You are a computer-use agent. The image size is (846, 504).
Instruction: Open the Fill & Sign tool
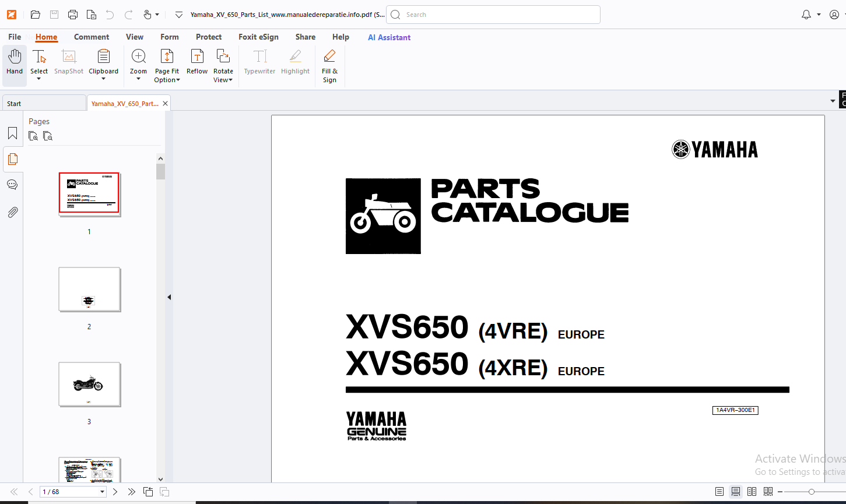point(329,65)
